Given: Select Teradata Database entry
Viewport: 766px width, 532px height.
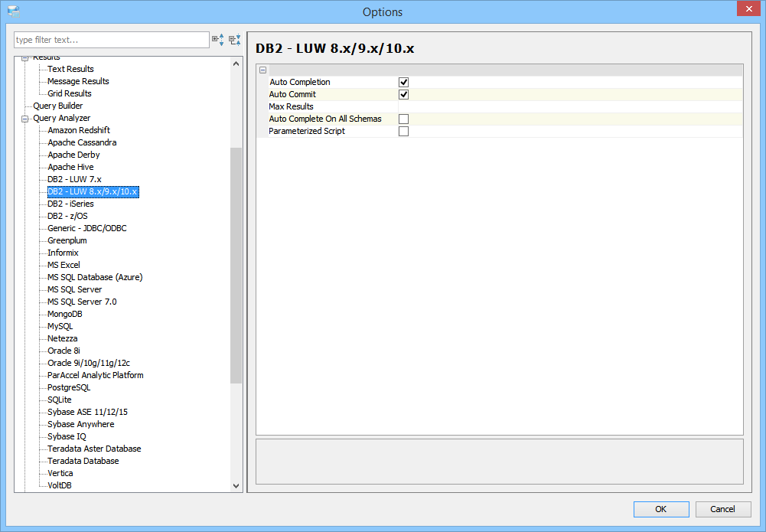Looking at the screenshot, I should (83, 461).
